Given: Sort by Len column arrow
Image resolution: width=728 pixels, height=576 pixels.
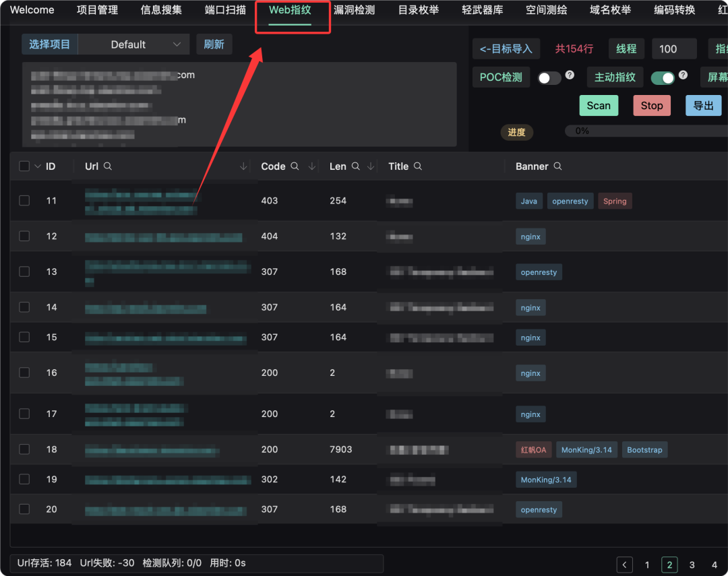Looking at the screenshot, I should pos(371,166).
